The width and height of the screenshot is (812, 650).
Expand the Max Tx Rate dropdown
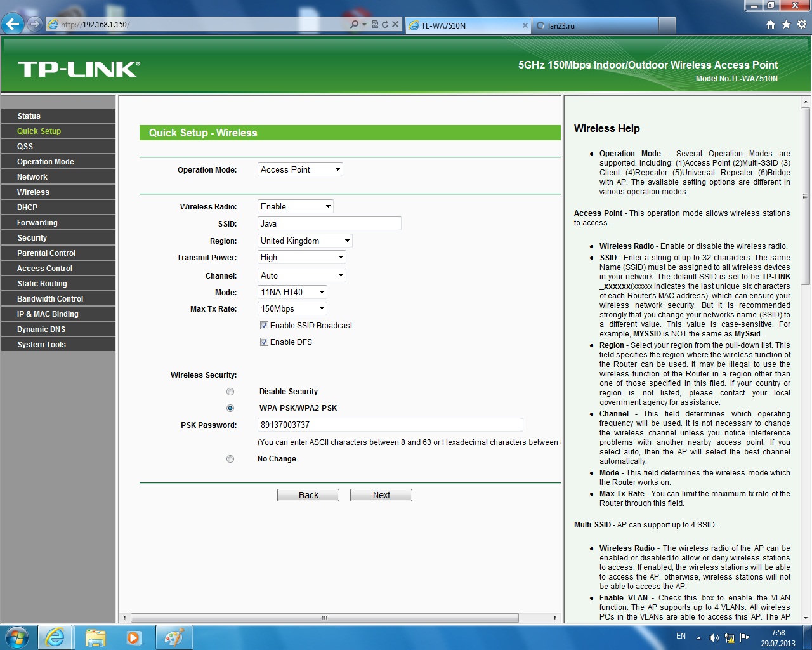pyautogui.click(x=292, y=308)
